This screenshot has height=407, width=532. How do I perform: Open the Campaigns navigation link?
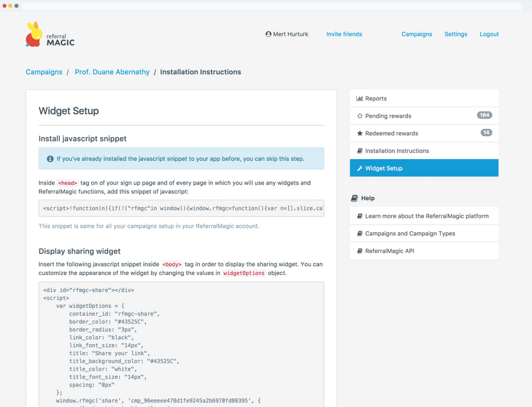click(x=417, y=34)
